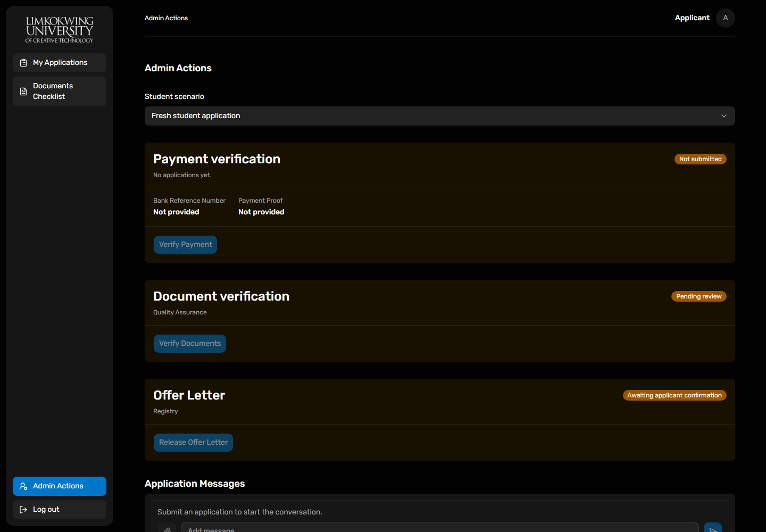Click the My Applications clipboard icon
This screenshot has height=532, width=766.
(x=23, y=63)
